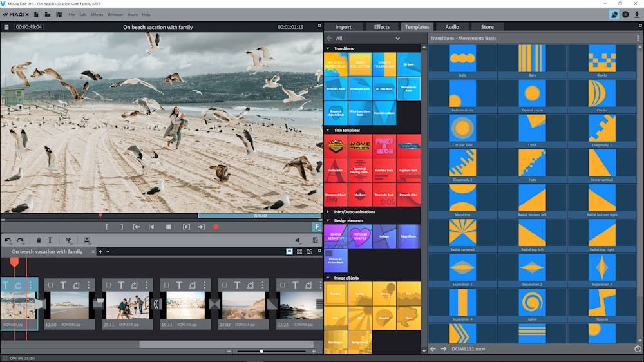Viewport: 644px width, 362px height.
Task: Toggle the lightning performance button under preview
Action: [x=316, y=227]
